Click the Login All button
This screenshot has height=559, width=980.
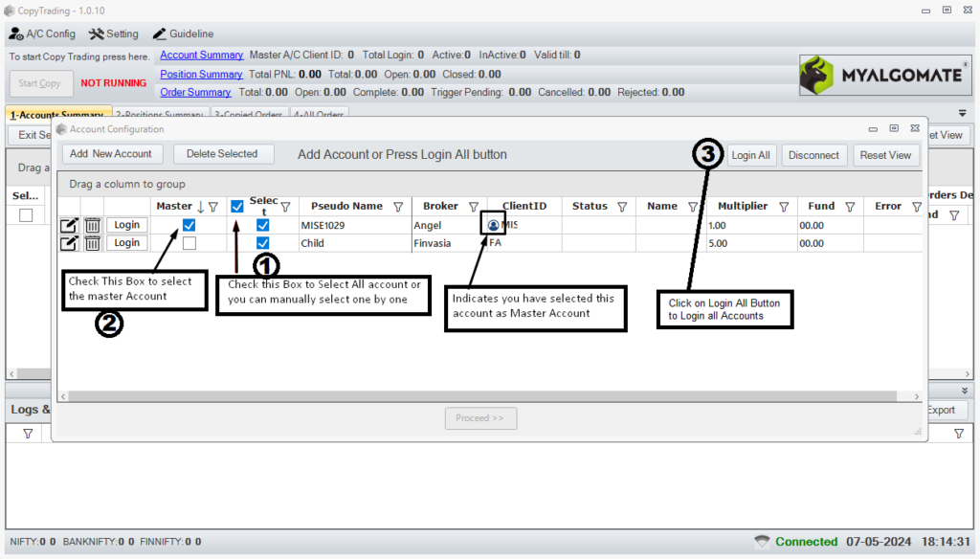pyautogui.click(x=750, y=155)
